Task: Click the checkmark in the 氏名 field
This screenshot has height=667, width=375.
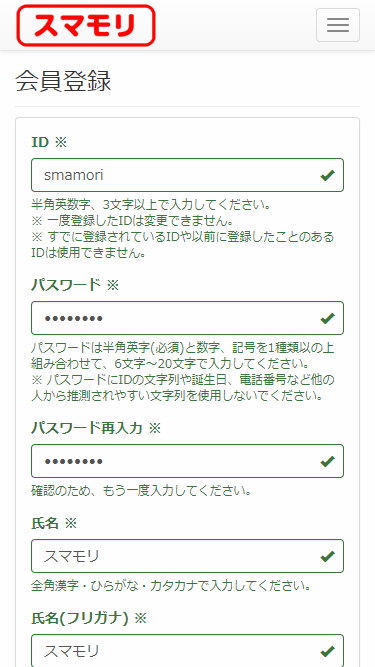Action: 327,556
